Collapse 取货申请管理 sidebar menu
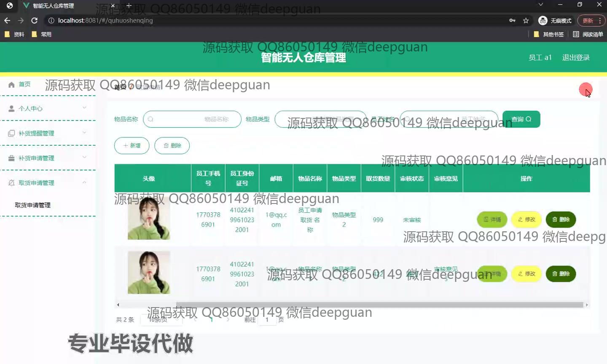This screenshot has height=364, width=607. point(47,183)
